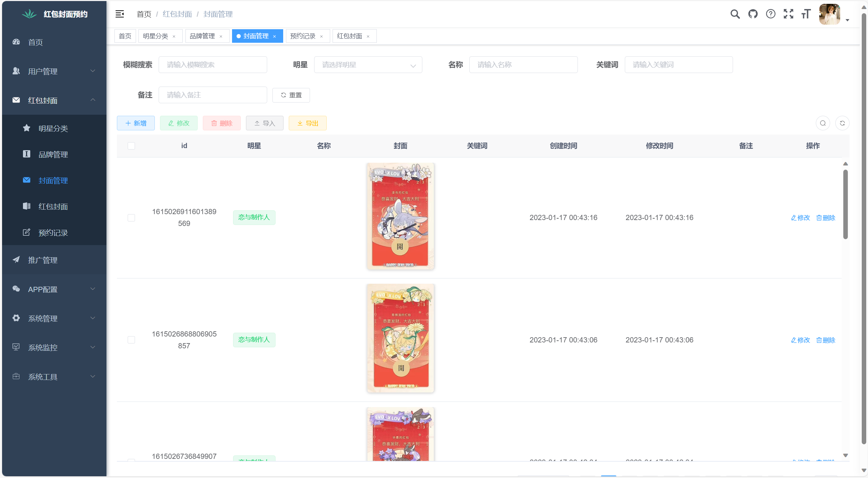Click 首页 in the breadcrumb
Viewport: 868px width, 478px height.
pos(144,14)
